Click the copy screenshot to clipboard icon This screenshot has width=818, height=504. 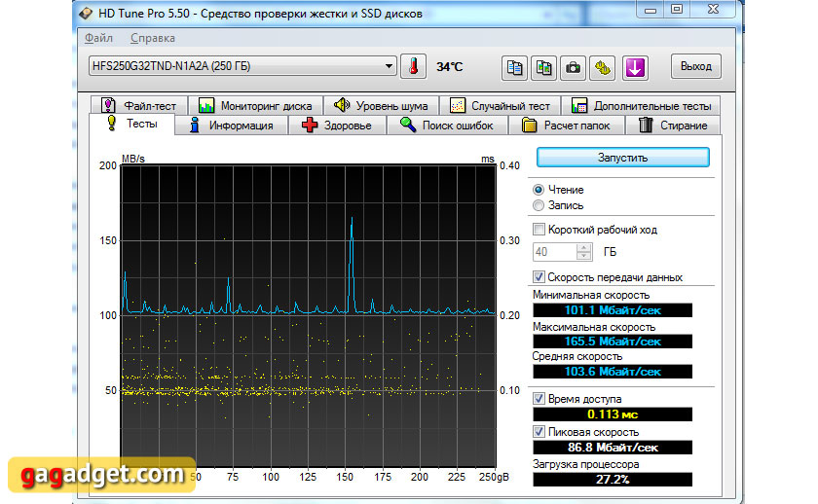tap(545, 67)
